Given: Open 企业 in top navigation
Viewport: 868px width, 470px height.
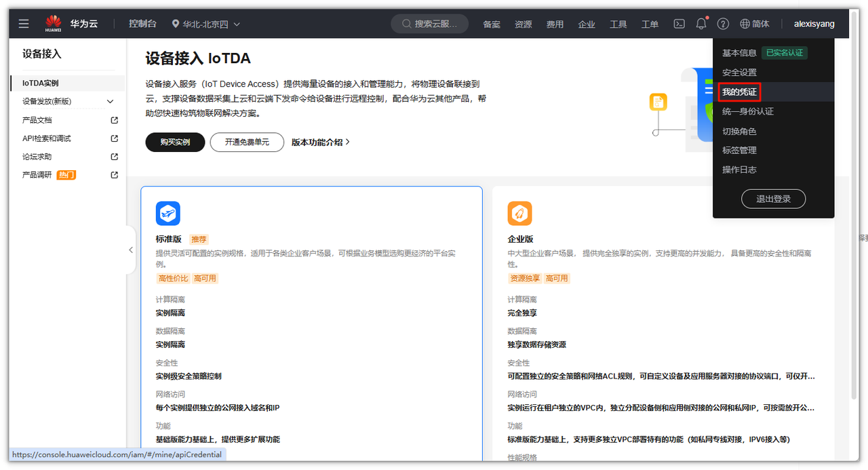Looking at the screenshot, I should point(587,24).
